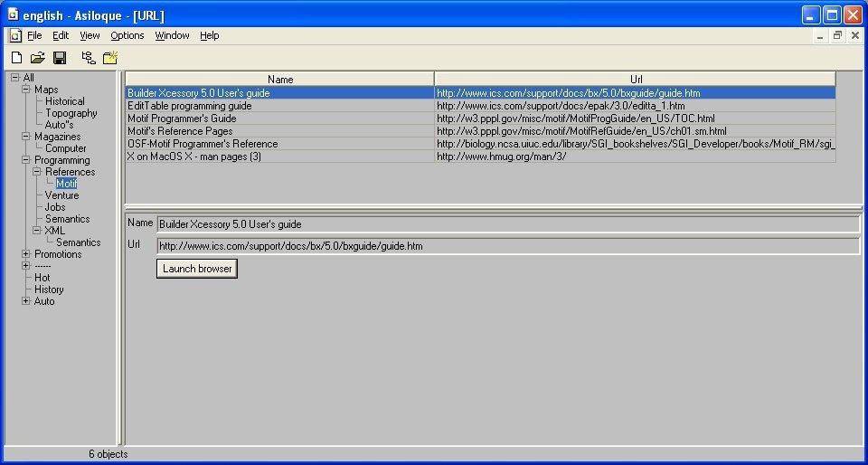Image resolution: width=868 pixels, height=465 pixels.
Task: Open the Options menu
Action: pyautogui.click(x=127, y=36)
